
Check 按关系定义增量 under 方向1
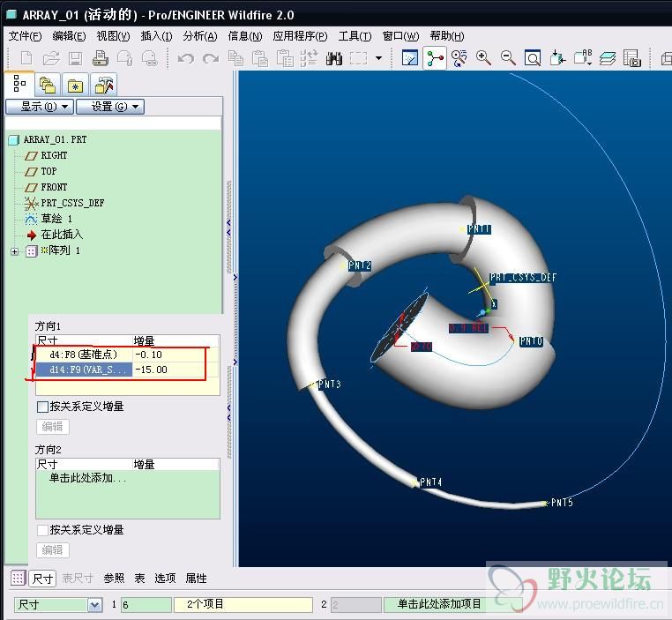pyautogui.click(x=42, y=407)
